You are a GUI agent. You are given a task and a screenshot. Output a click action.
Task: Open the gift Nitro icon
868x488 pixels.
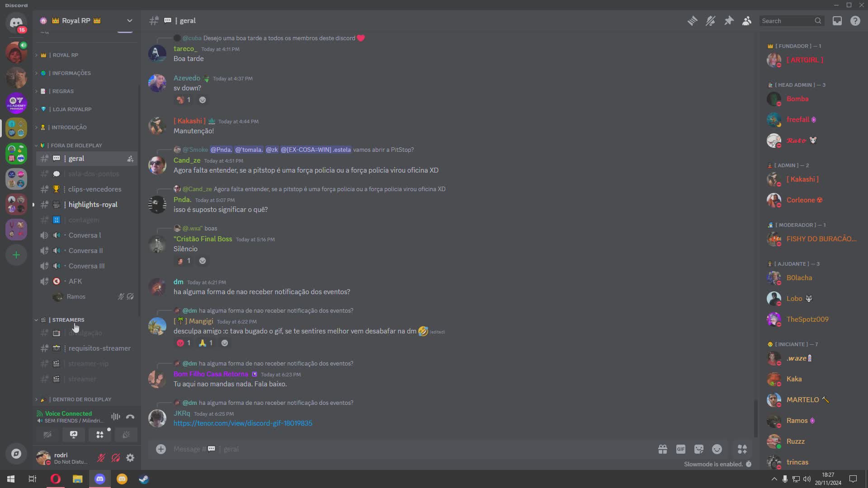coord(663,449)
